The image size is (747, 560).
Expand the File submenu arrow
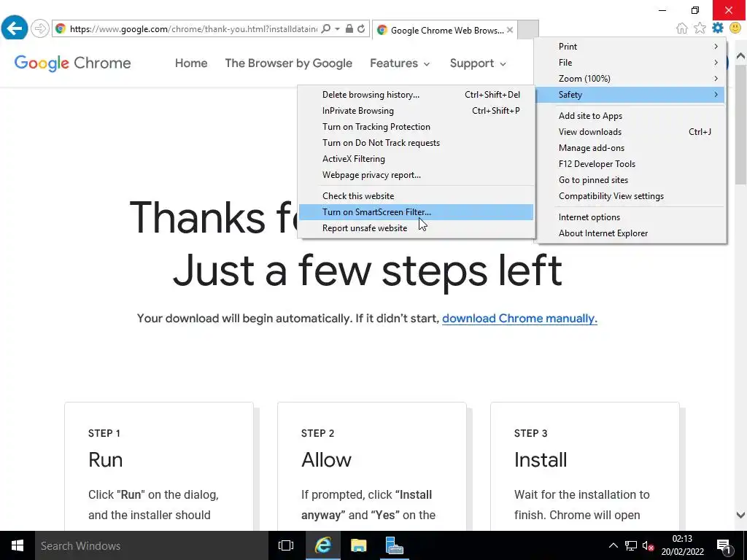[716, 63]
